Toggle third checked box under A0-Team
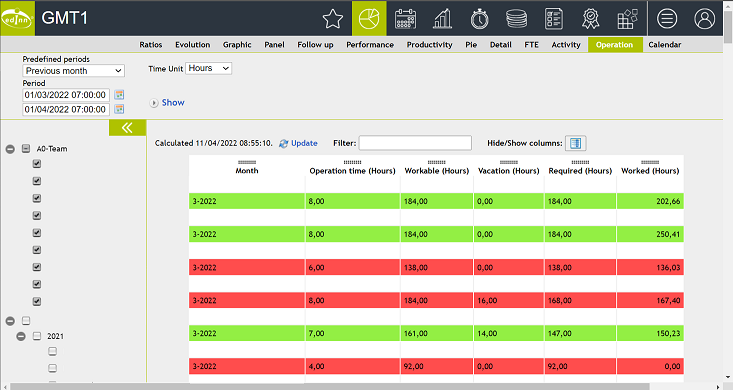 [37, 198]
